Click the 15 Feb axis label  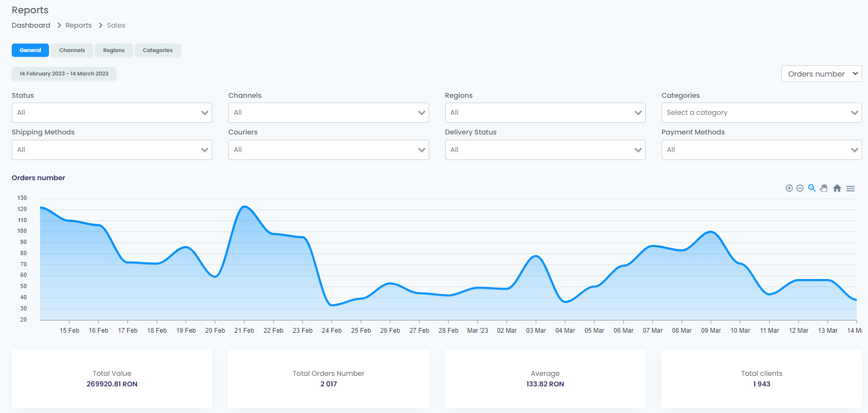[x=69, y=331]
